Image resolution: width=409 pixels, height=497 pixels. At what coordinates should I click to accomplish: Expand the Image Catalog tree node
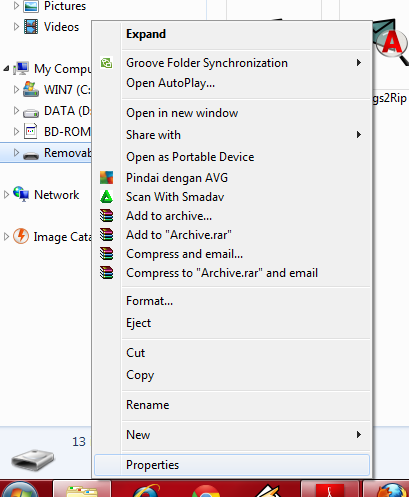tap(6, 236)
